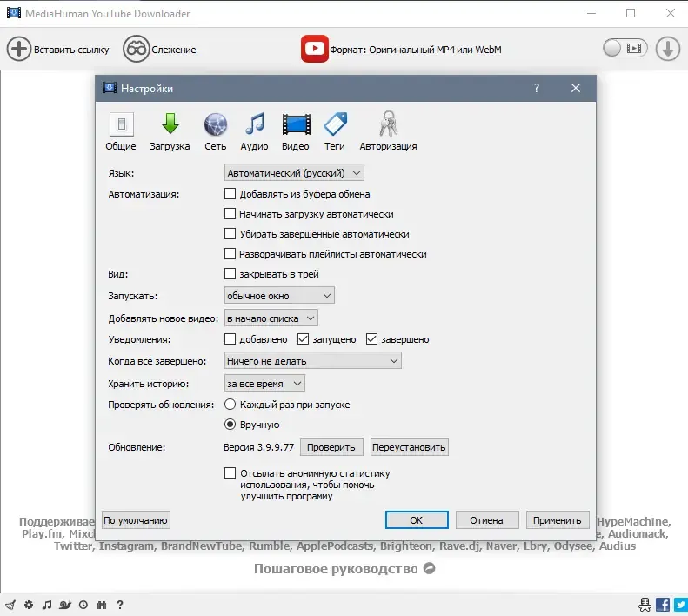Viewport: 688px width, 616px height.
Task: Enable 'закрывать в трей' checkbox
Action: 230,274
